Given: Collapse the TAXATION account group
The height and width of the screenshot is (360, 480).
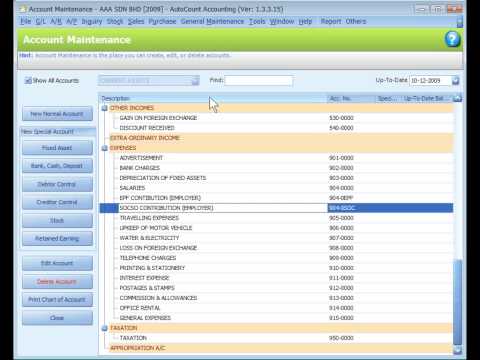Looking at the screenshot, I should coord(104,328).
